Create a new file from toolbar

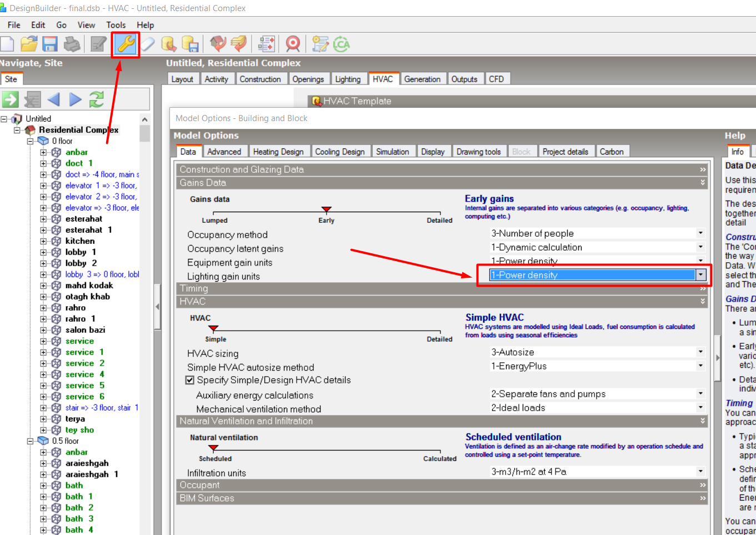point(7,44)
